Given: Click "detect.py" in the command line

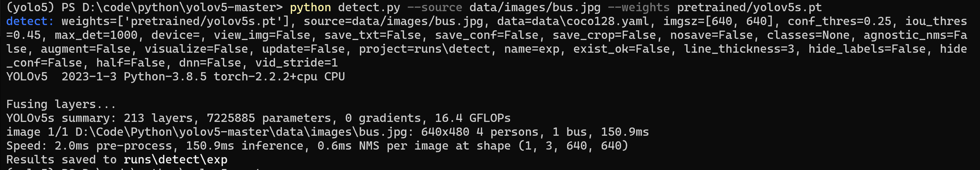Looking at the screenshot, I should coord(368,7).
